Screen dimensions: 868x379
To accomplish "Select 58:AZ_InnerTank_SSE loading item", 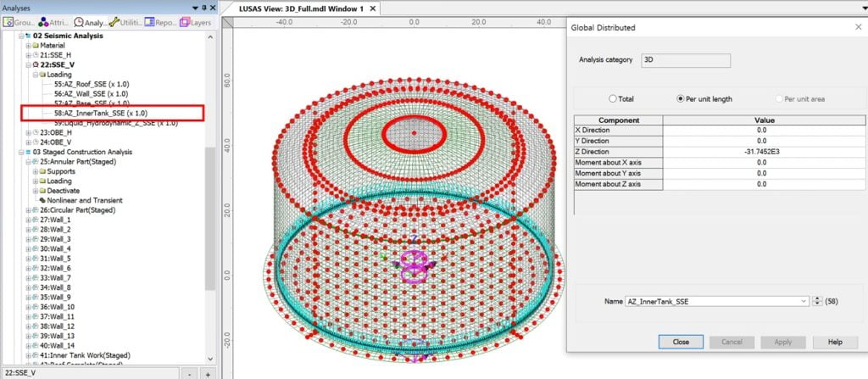I will pos(100,113).
